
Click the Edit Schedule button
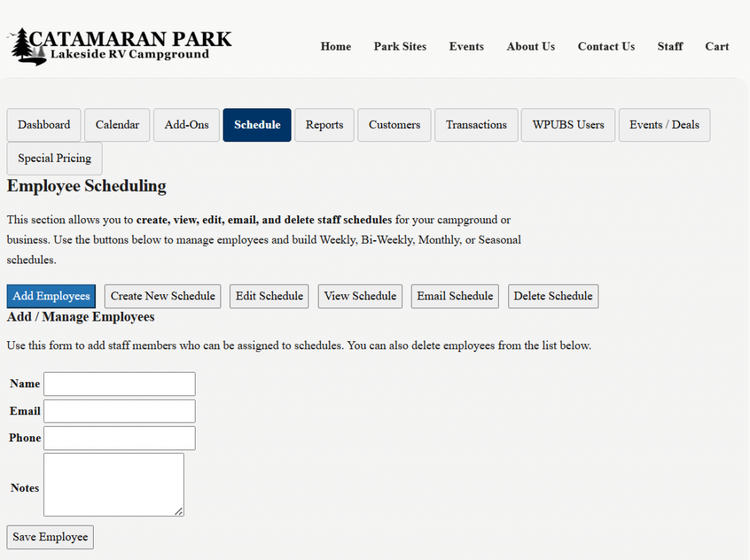(x=269, y=296)
